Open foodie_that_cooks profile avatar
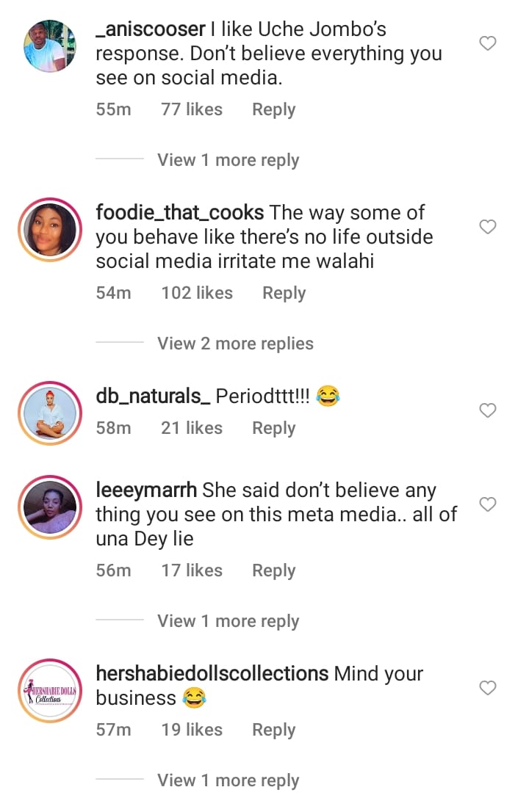 click(50, 229)
